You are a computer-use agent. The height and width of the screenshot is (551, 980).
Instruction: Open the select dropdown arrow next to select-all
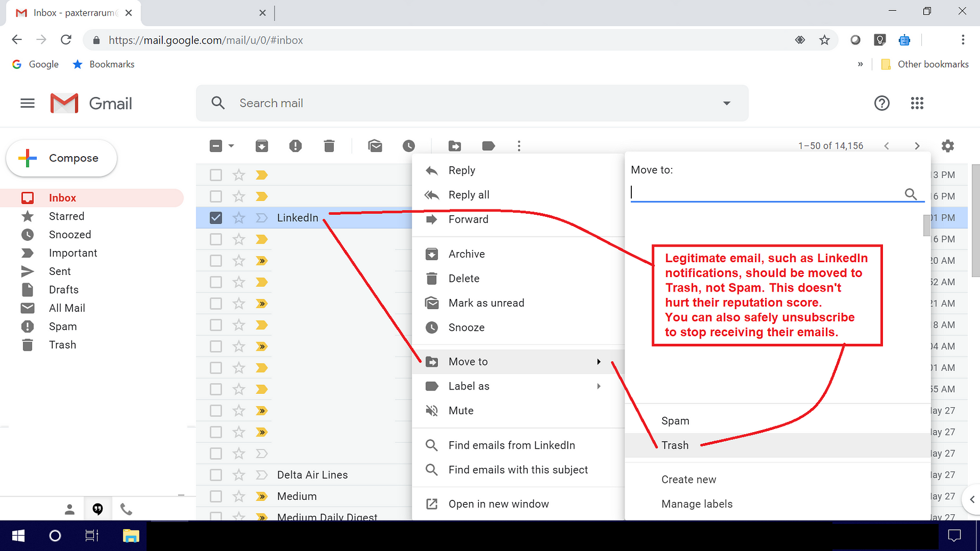[231, 146]
